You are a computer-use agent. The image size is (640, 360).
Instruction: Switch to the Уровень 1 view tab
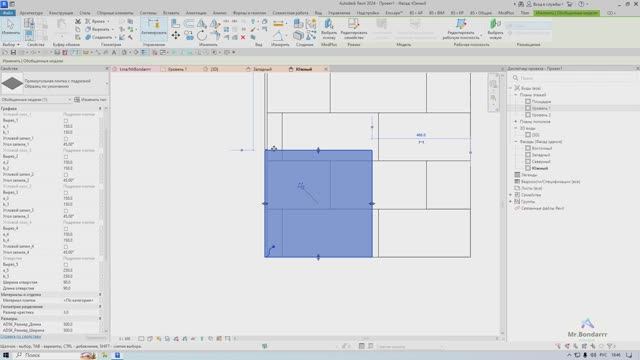176,69
